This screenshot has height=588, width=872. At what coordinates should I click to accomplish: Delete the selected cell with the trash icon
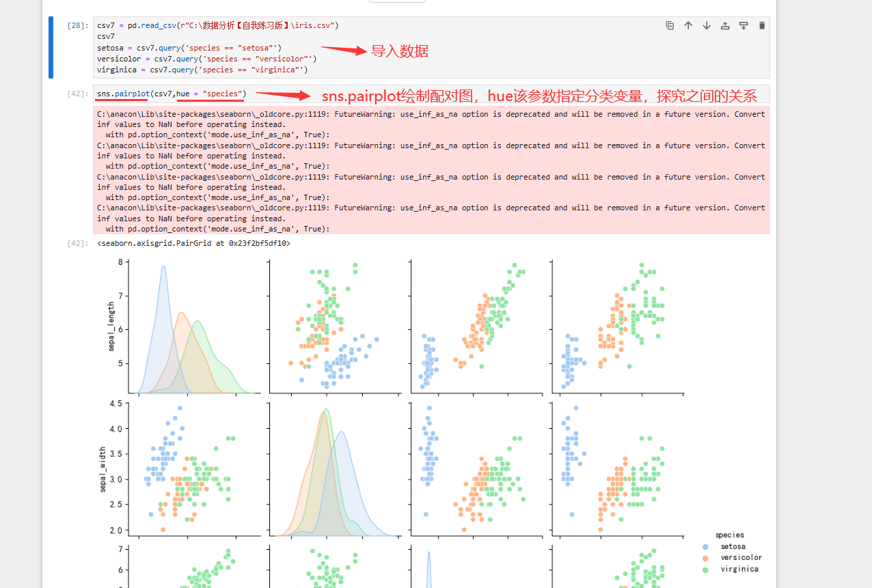pos(762,25)
